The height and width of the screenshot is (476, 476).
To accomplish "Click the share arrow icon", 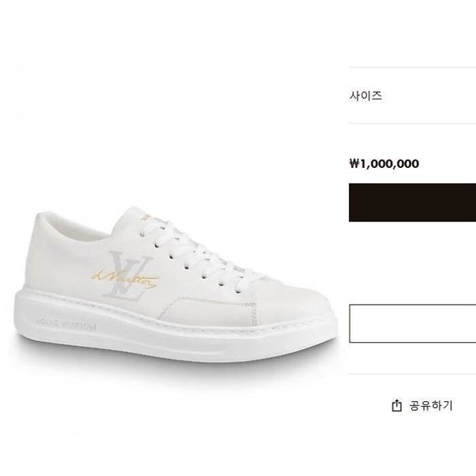I will pyautogui.click(x=396, y=405).
